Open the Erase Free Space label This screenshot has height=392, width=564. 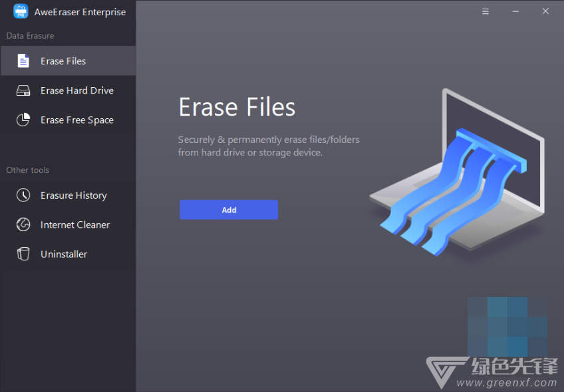pyautogui.click(x=77, y=120)
